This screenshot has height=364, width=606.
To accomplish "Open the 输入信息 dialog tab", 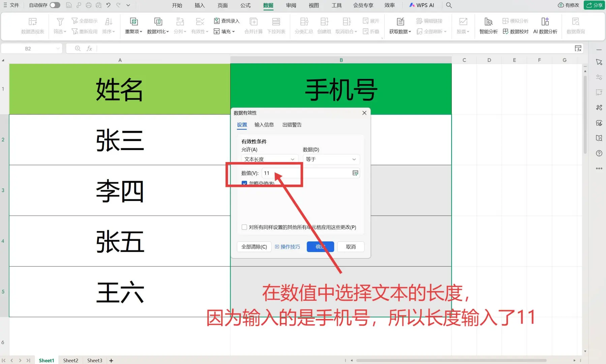I will [x=264, y=125].
